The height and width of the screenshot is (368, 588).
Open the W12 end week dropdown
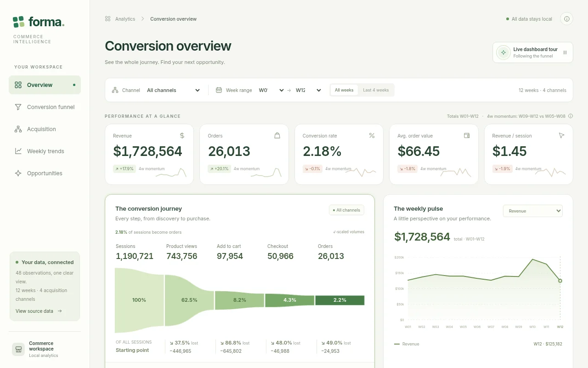(x=308, y=90)
